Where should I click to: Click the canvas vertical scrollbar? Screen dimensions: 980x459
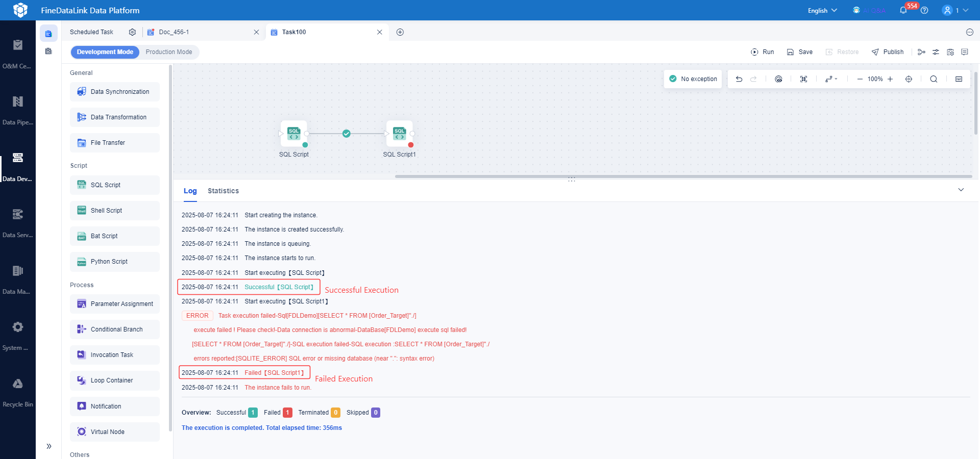976,103
